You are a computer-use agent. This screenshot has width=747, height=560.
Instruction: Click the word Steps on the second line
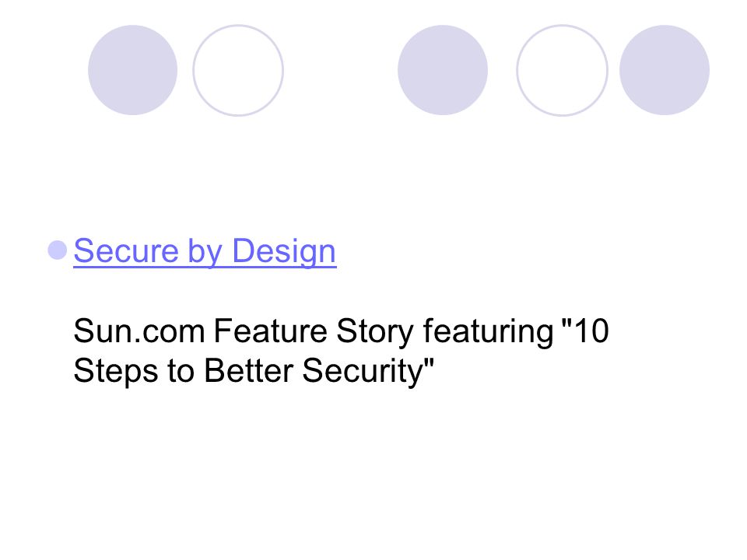tap(116, 372)
